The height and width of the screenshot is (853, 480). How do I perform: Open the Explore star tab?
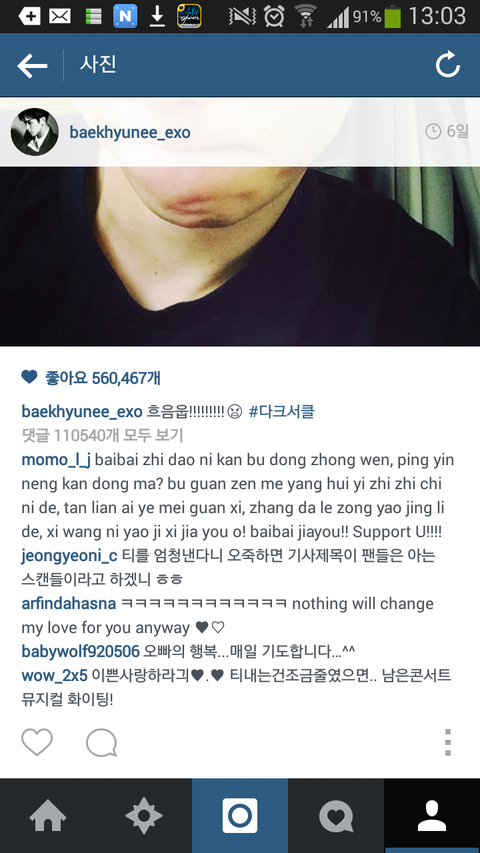(144, 816)
